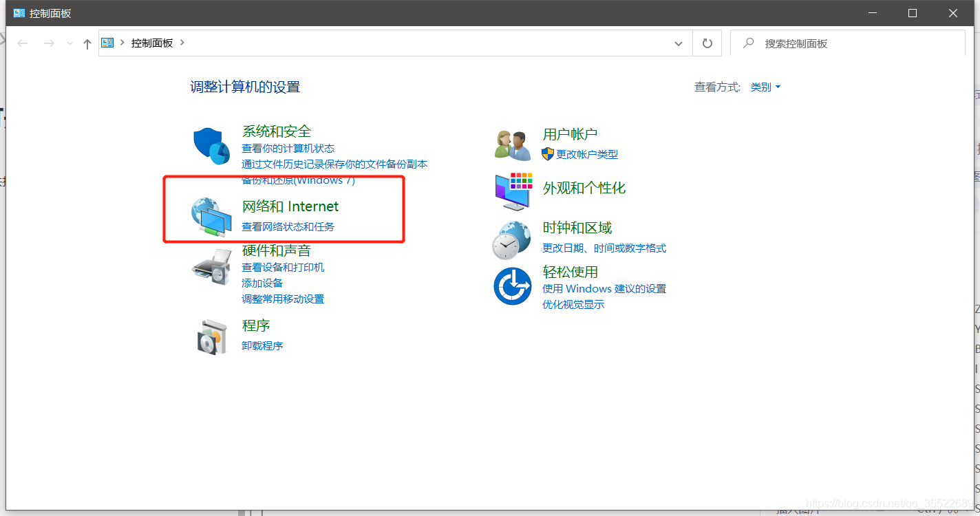Viewport: 980px width, 516px height.
Task: Go up one level arrow
Action: pyautogui.click(x=87, y=43)
